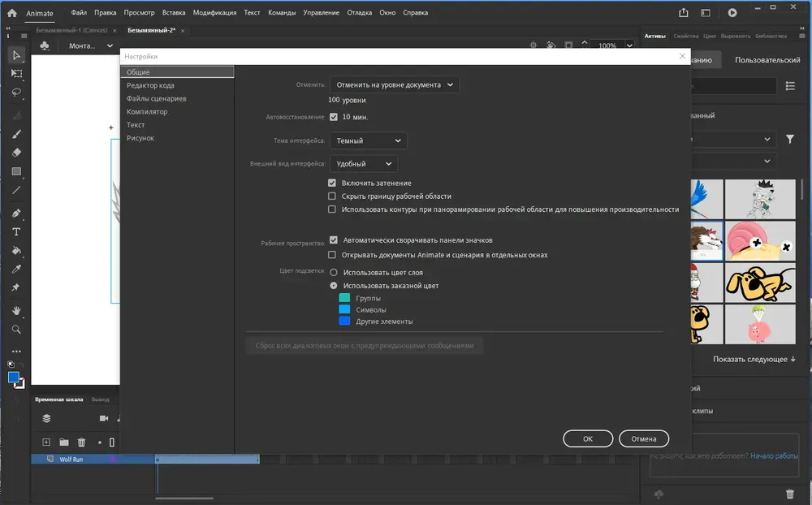Select the Hand pan tool

16,311
